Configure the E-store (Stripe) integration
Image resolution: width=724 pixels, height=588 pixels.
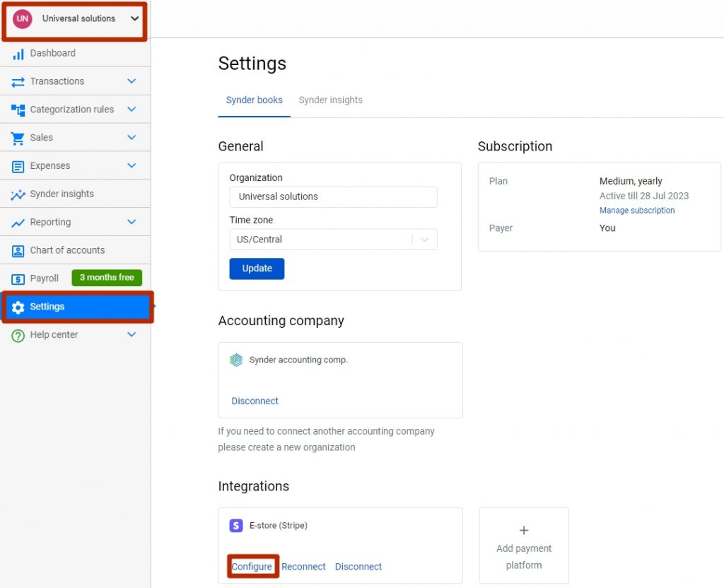(252, 567)
